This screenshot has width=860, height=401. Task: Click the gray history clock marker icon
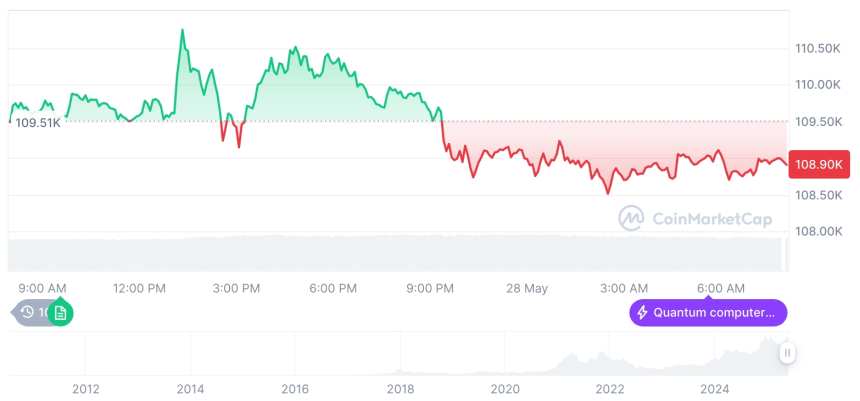29,313
